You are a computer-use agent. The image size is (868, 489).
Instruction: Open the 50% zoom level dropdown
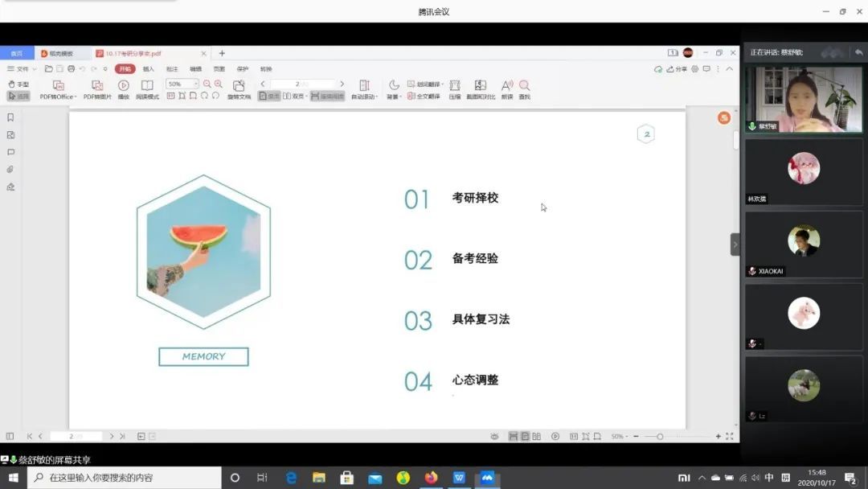click(x=194, y=84)
